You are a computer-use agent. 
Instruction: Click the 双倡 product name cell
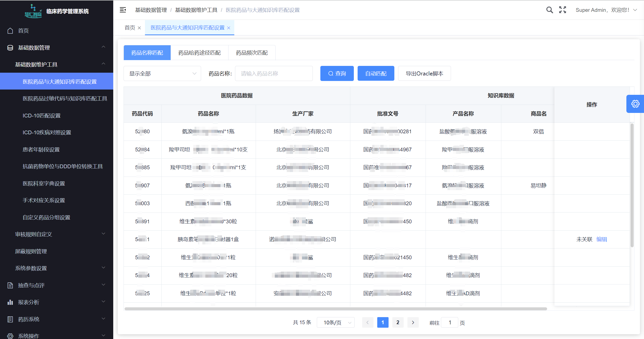[539, 132]
